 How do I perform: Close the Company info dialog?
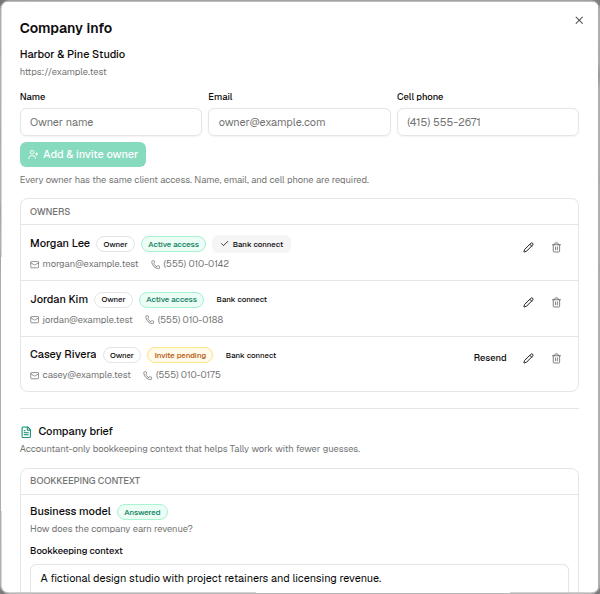point(579,20)
